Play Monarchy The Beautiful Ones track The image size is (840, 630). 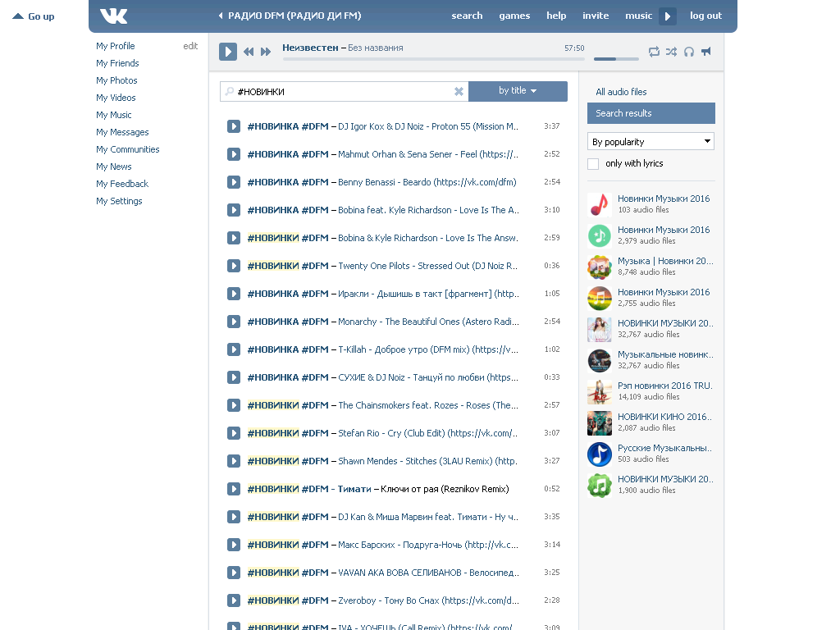tap(234, 322)
